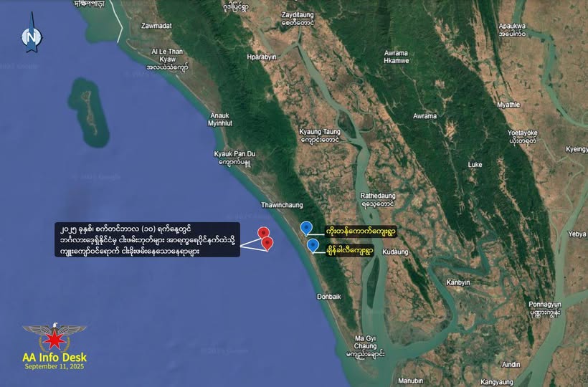Select the Rathedaung town label
The height and width of the screenshot is (387, 588).
coord(378,200)
